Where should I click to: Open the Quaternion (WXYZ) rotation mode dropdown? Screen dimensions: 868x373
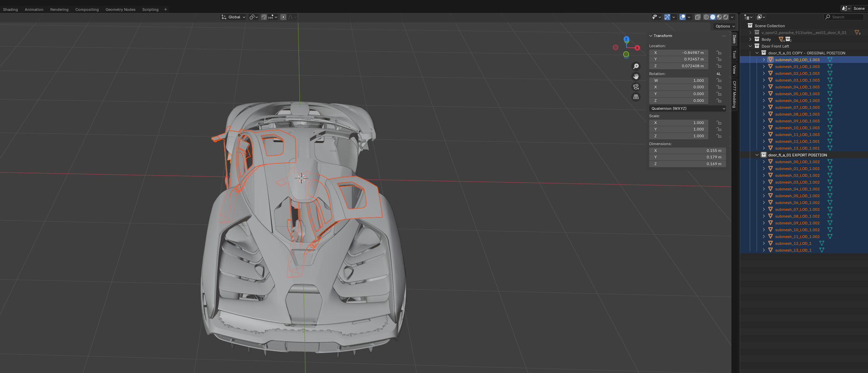coord(687,108)
